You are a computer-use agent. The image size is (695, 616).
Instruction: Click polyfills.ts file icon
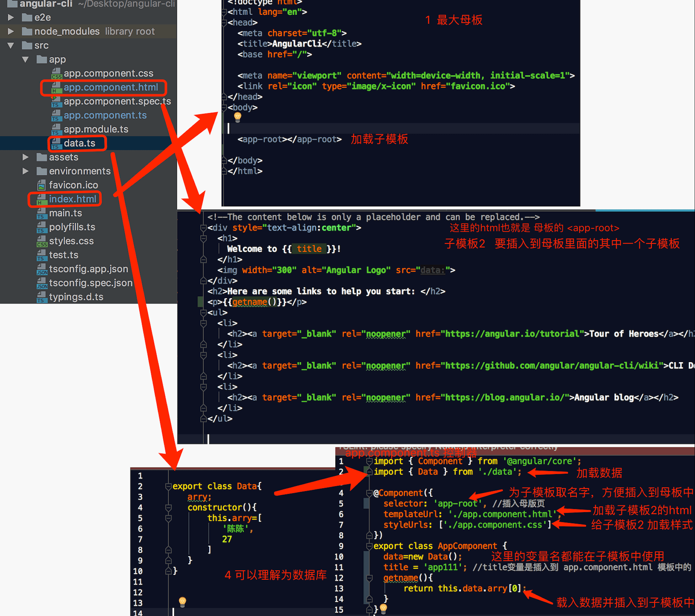pos(42,227)
